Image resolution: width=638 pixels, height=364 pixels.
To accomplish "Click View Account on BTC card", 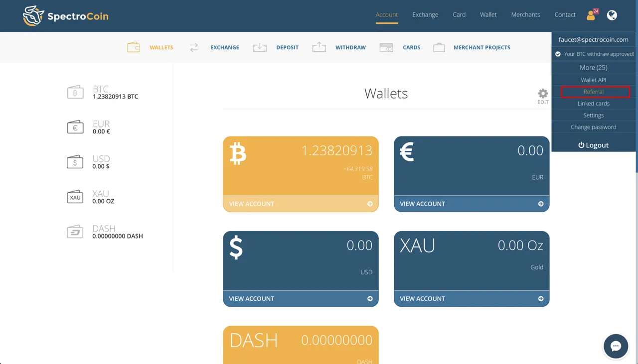I will [x=301, y=204].
